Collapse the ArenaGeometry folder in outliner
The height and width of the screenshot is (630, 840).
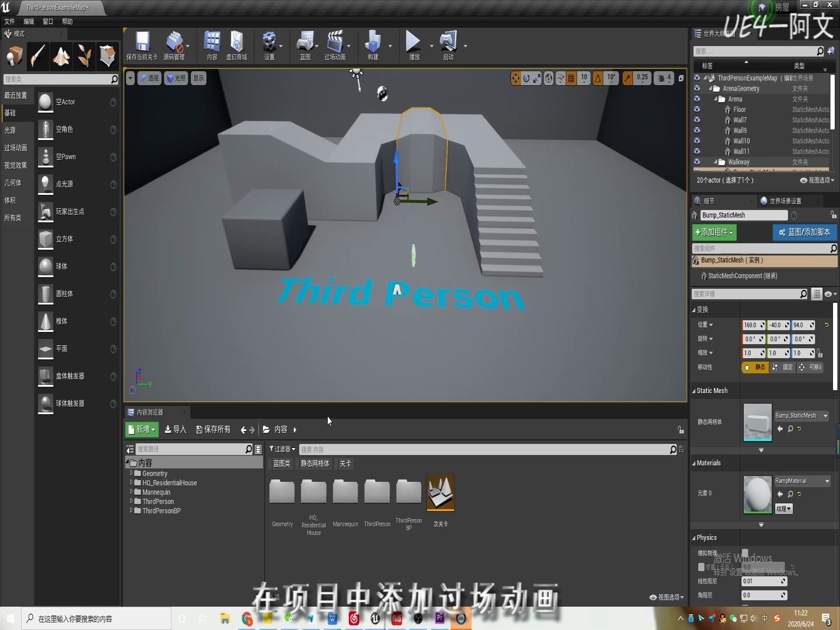click(710, 89)
